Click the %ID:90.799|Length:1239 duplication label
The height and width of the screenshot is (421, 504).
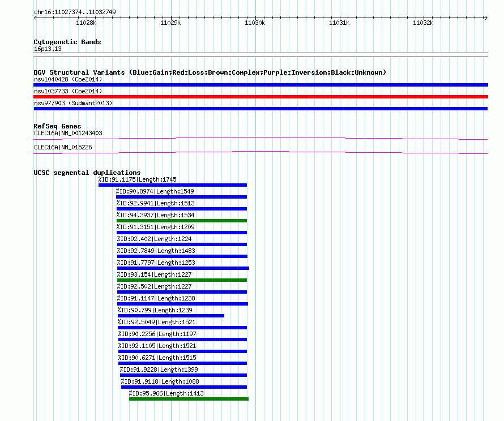(x=155, y=310)
